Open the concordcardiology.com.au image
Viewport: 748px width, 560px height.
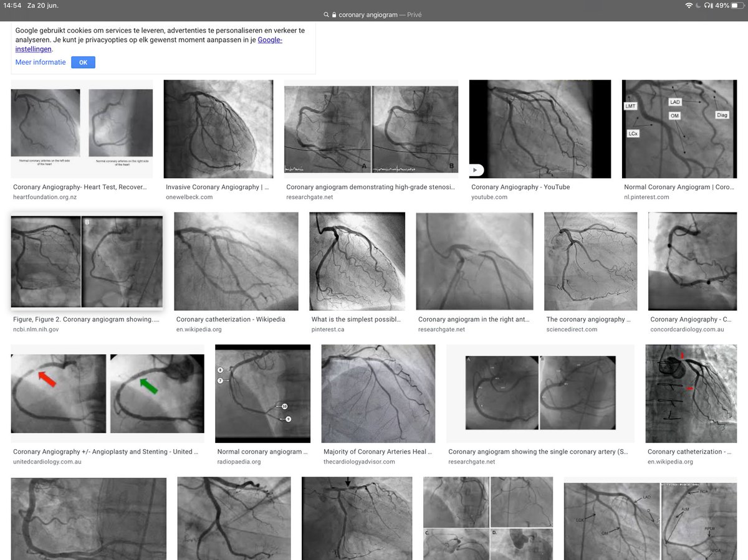693,261
